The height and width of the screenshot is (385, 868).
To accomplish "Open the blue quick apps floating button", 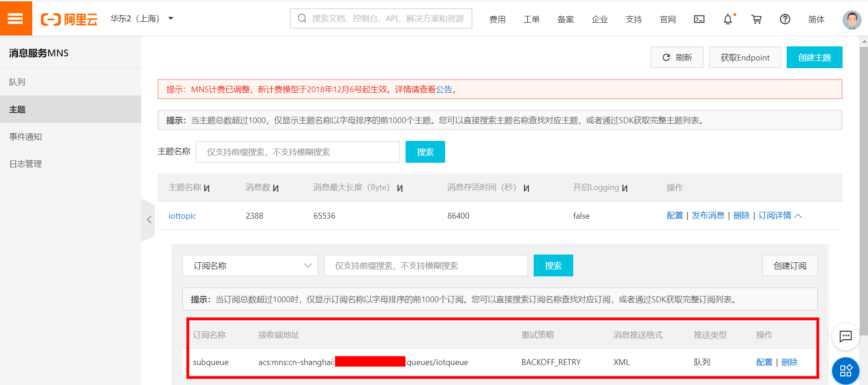I will tap(845, 371).
